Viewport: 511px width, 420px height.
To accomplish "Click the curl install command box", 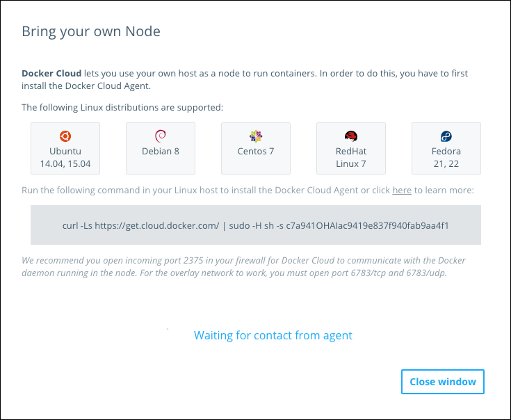I will click(256, 225).
